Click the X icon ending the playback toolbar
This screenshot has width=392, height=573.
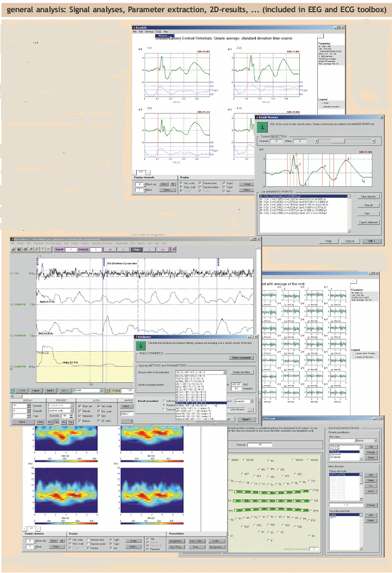point(173,249)
